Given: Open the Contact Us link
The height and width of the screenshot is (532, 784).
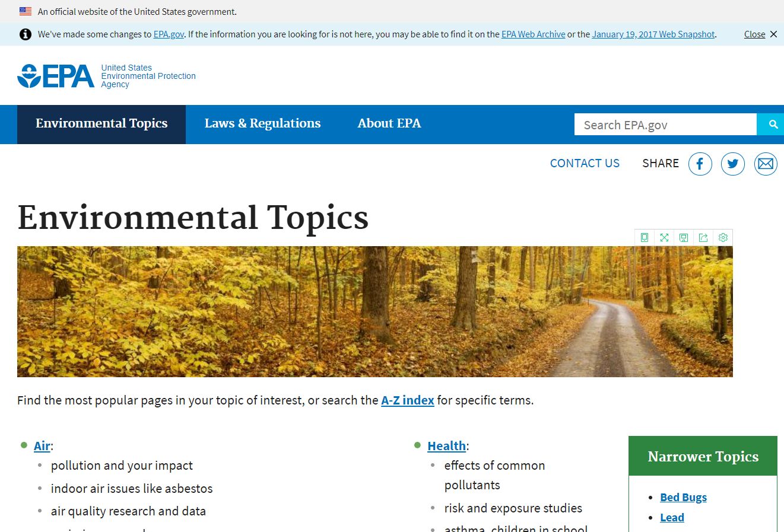Looking at the screenshot, I should 585,164.
